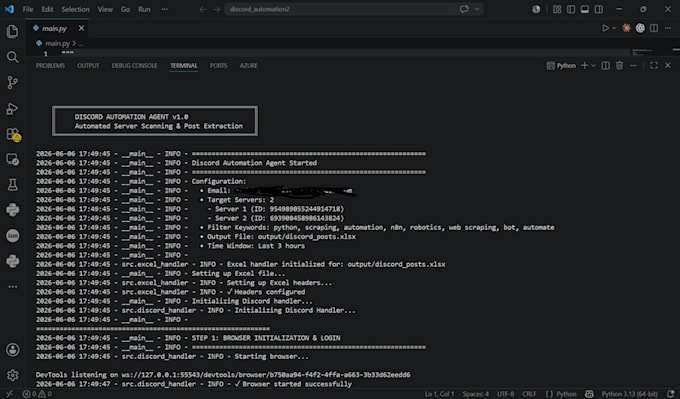Create a new terminal with plus icon

pyautogui.click(x=585, y=65)
